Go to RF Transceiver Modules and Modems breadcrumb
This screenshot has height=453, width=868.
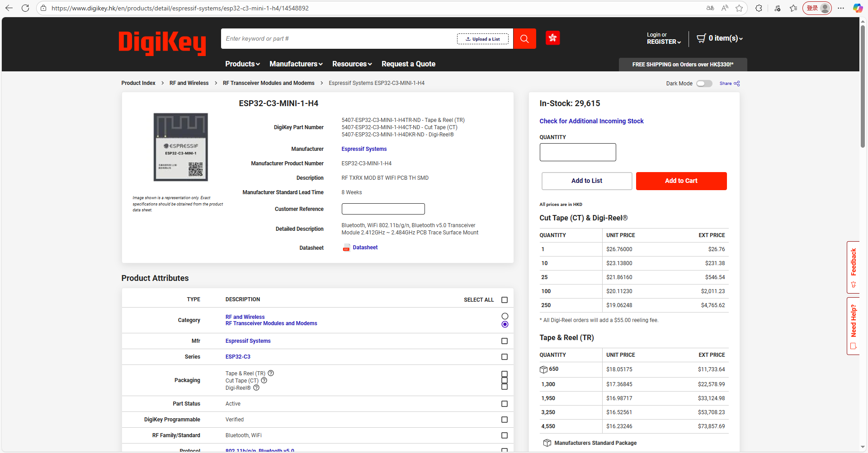[269, 83]
